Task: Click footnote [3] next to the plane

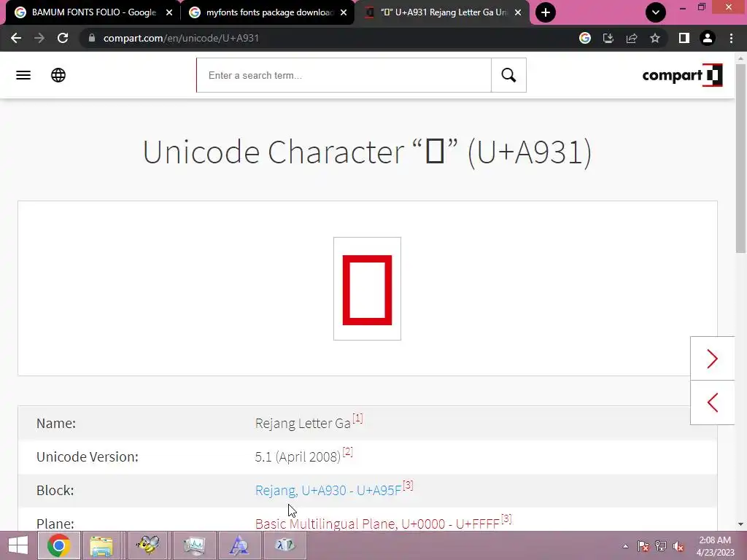Action: click(x=506, y=518)
